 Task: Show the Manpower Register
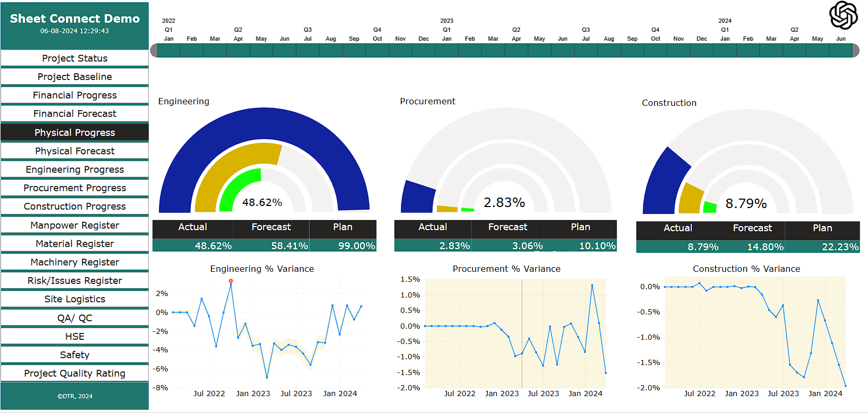click(x=74, y=225)
